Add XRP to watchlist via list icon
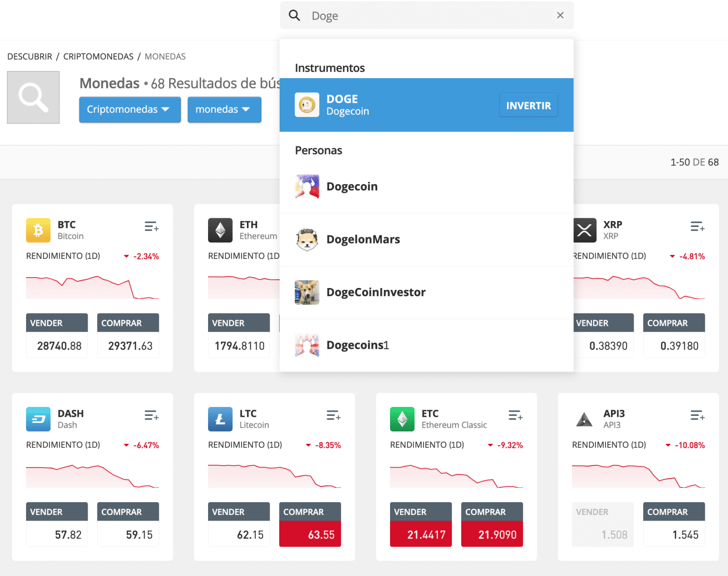Viewport: 728px width, 576px height. 697,227
